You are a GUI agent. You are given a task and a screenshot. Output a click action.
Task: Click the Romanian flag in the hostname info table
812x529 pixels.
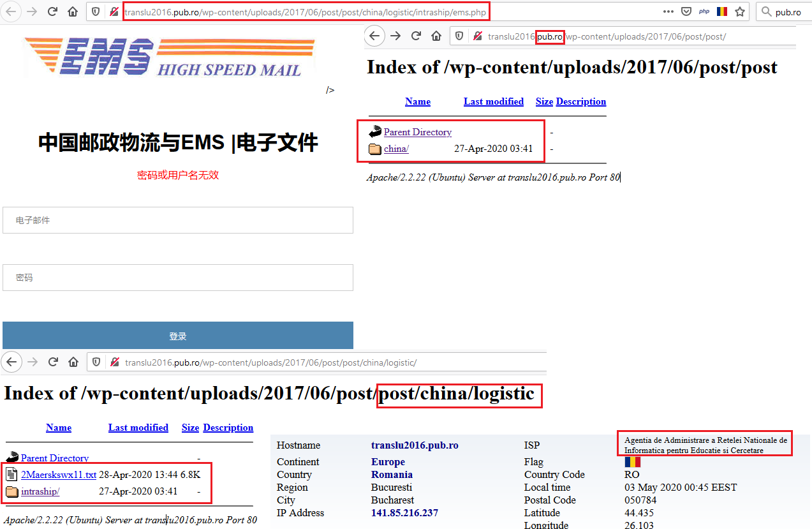click(x=632, y=461)
